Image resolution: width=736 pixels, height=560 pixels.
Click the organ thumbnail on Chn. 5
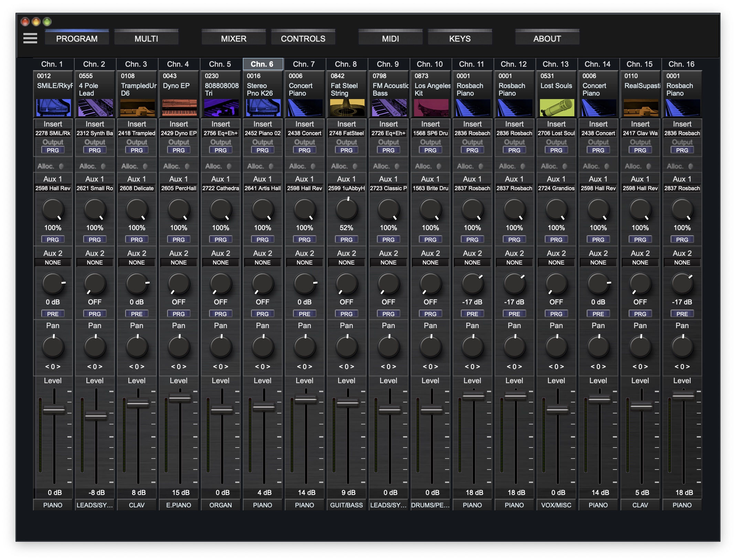pos(221,108)
